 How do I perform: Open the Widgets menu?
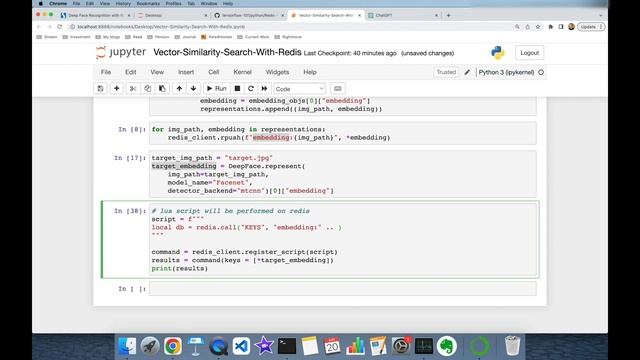click(x=277, y=72)
